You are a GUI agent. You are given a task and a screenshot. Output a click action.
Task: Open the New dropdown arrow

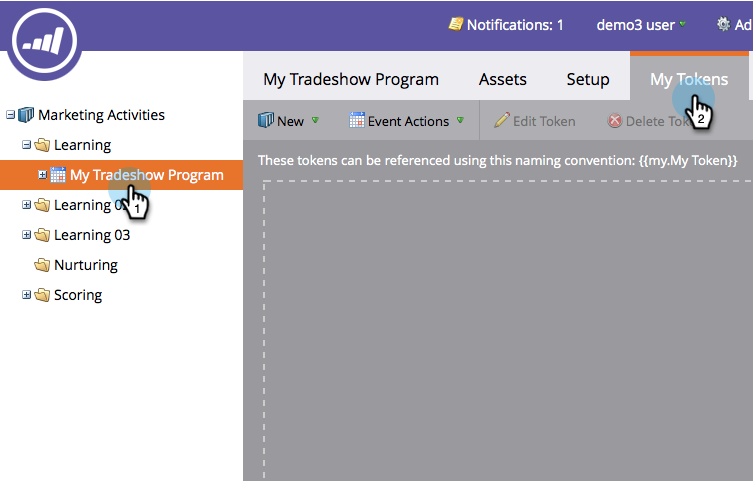point(315,121)
